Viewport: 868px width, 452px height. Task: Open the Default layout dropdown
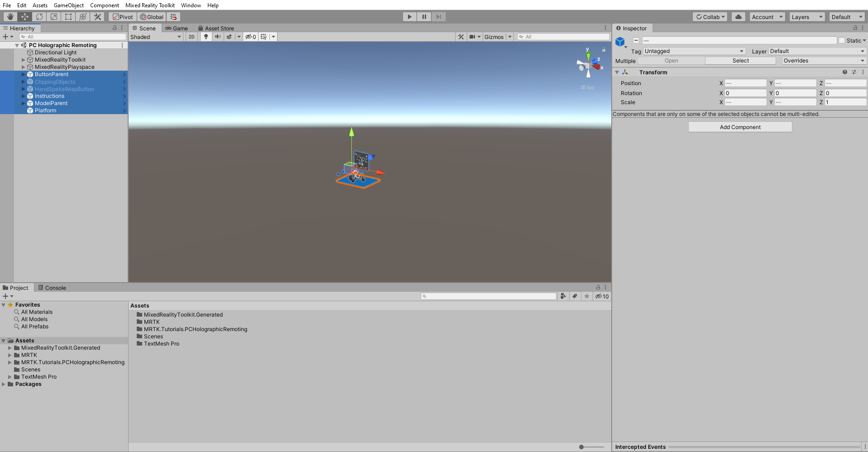847,17
